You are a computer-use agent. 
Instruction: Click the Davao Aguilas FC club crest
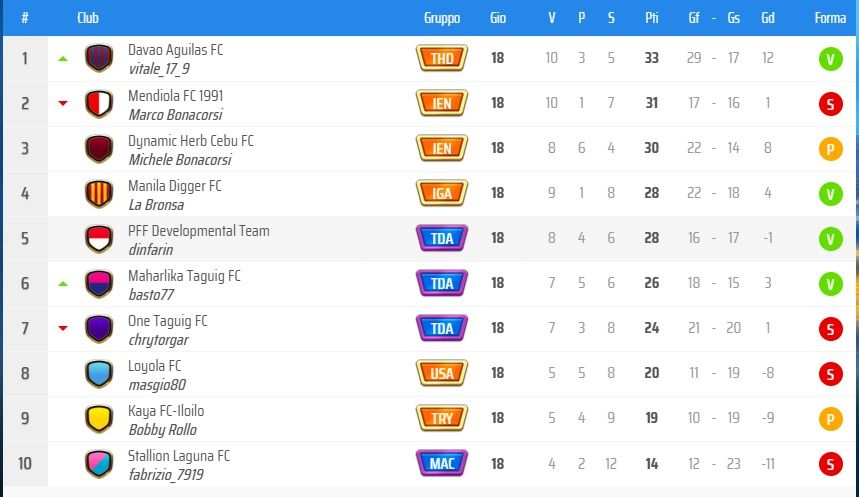coord(99,58)
